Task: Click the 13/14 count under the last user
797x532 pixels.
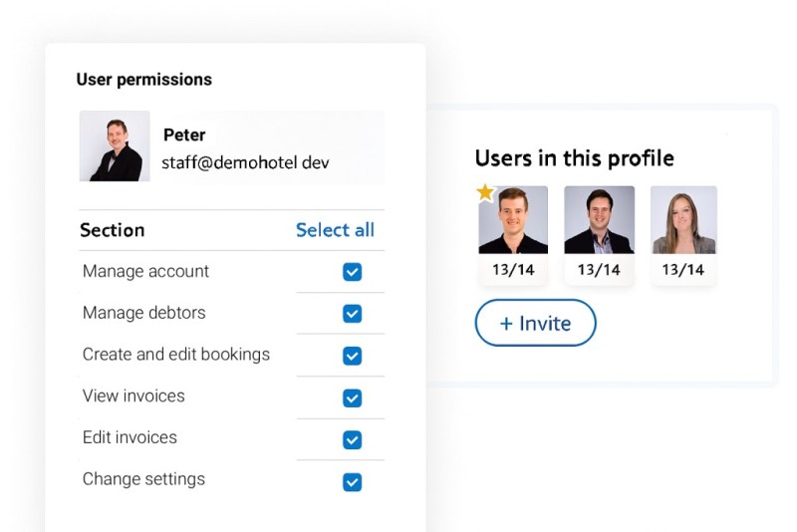Action: [683, 270]
